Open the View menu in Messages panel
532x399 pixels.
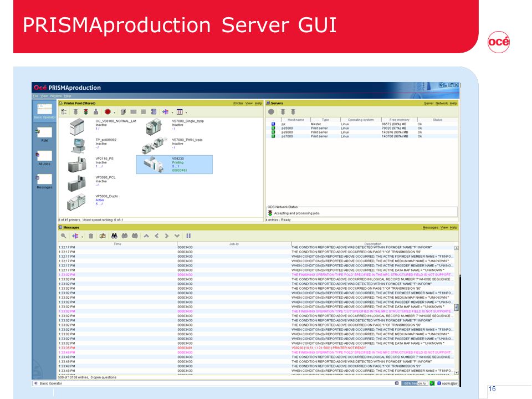pos(444,227)
